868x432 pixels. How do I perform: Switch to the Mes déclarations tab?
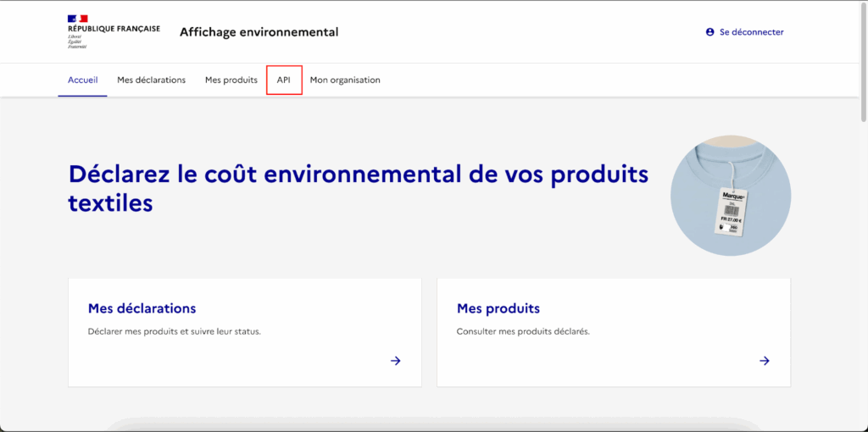(151, 80)
